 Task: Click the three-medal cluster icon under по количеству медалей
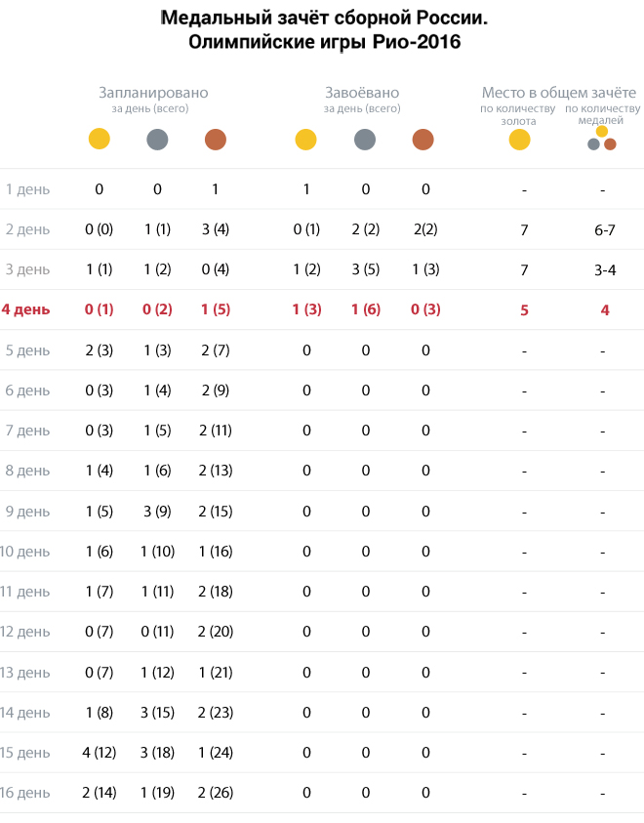(x=602, y=139)
